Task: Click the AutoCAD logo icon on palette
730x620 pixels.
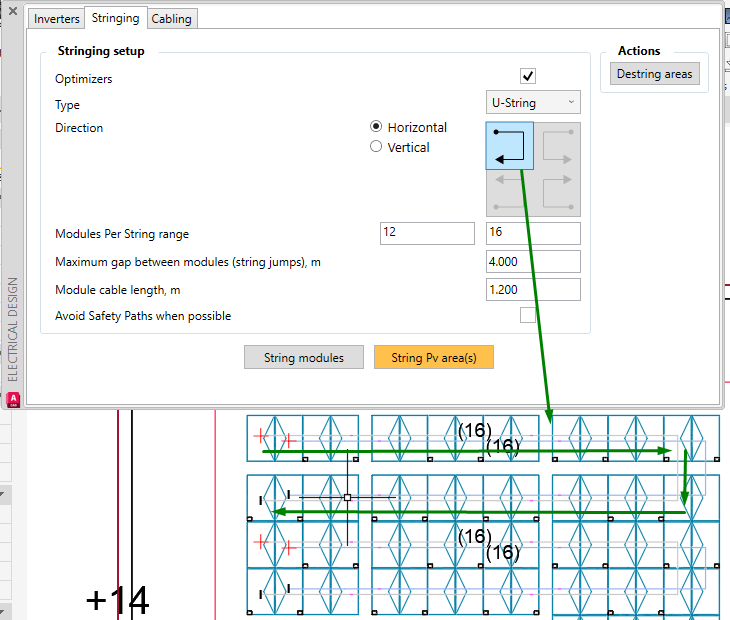Action: [x=13, y=400]
